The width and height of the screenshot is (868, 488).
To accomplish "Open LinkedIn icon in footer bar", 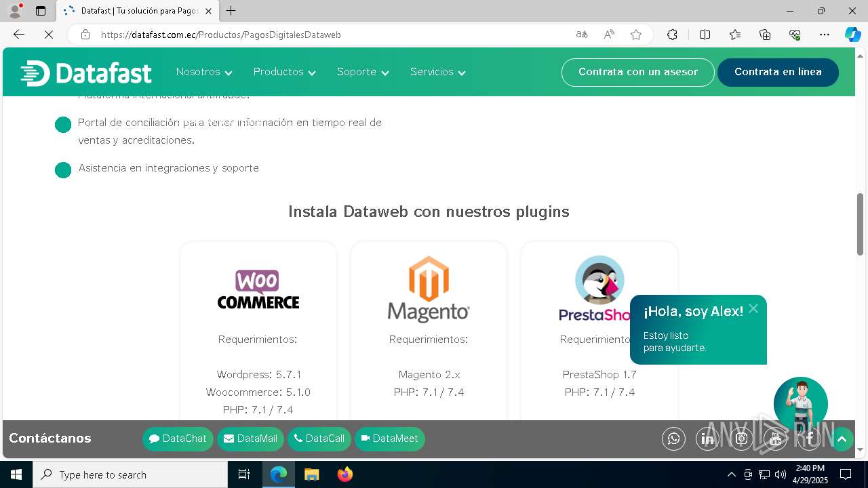I will coord(707,439).
